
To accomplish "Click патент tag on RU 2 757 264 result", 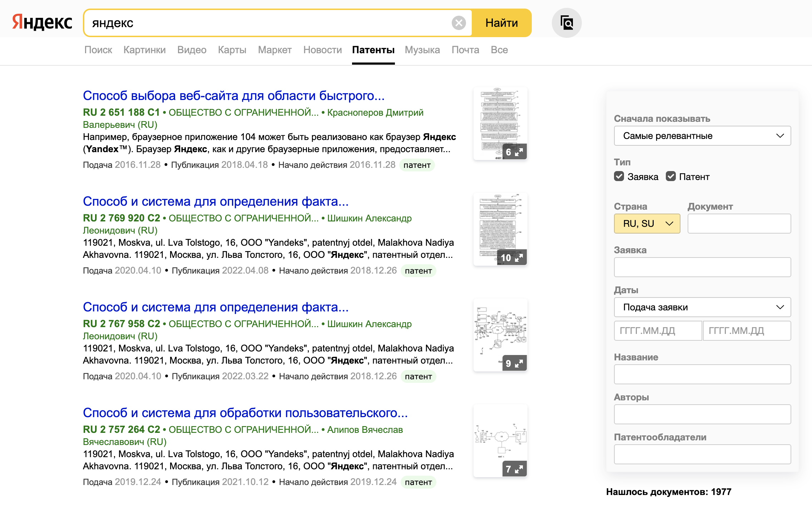I will (x=418, y=482).
